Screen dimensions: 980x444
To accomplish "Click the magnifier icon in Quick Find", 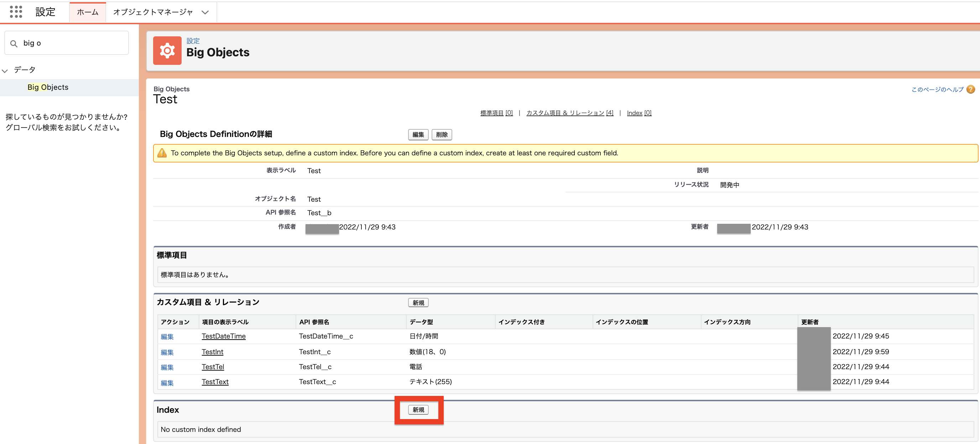I will [x=14, y=43].
